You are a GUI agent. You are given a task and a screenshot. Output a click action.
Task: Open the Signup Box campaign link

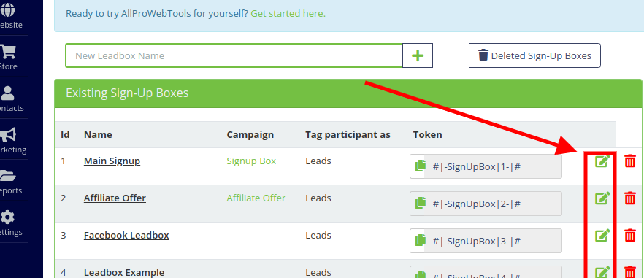(251, 161)
